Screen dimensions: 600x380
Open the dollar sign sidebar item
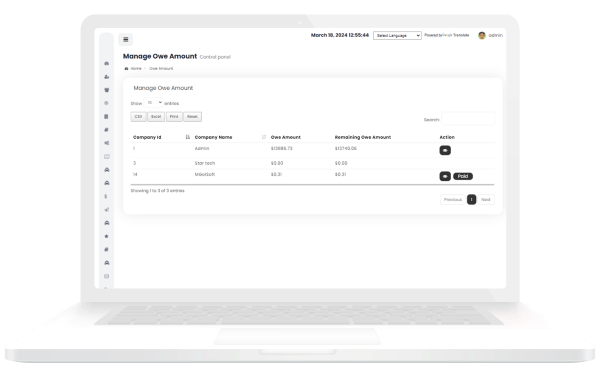coord(106,196)
